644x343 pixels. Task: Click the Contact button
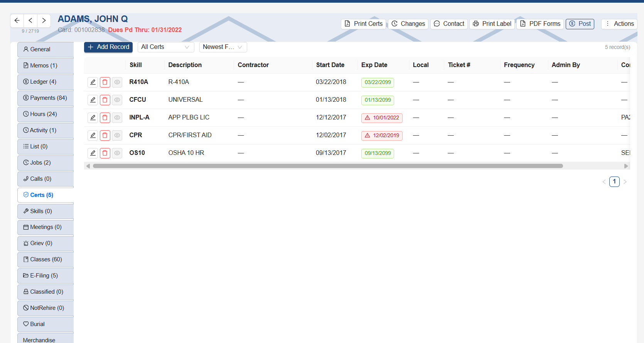click(x=449, y=24)
